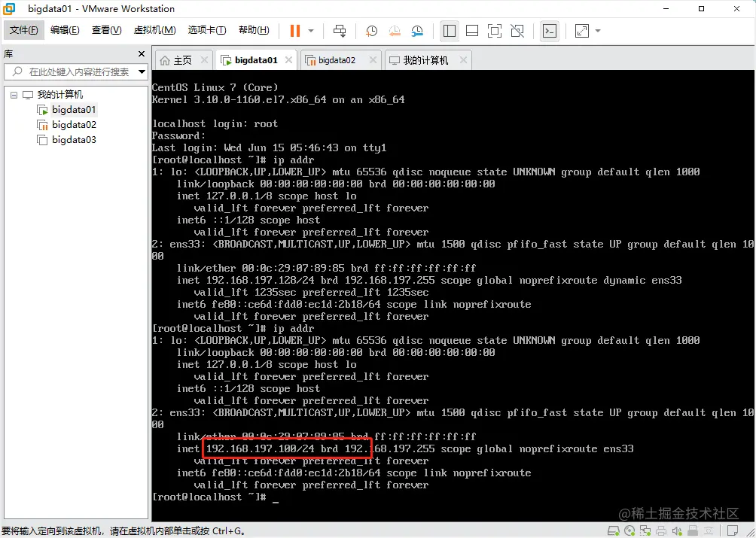Click the VMware Workstation title bar logo
The width and height of the screenshot is (756, 538).
pos(9,9)
